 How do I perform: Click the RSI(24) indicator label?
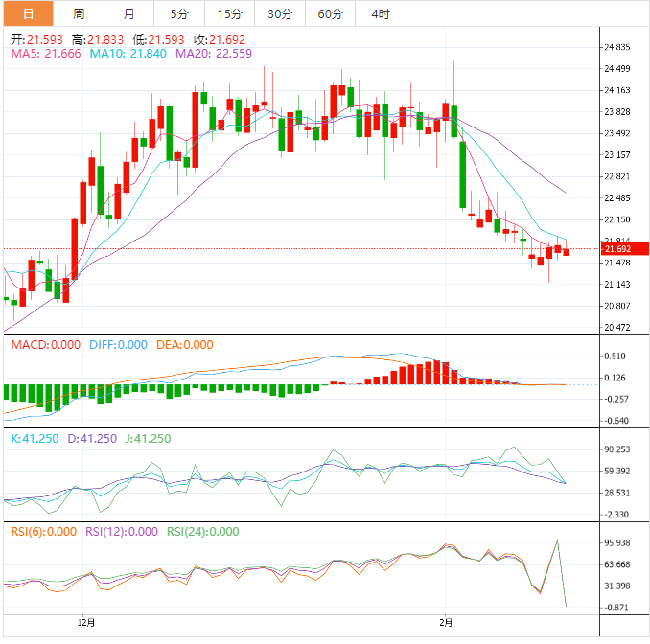click(202, 532)
